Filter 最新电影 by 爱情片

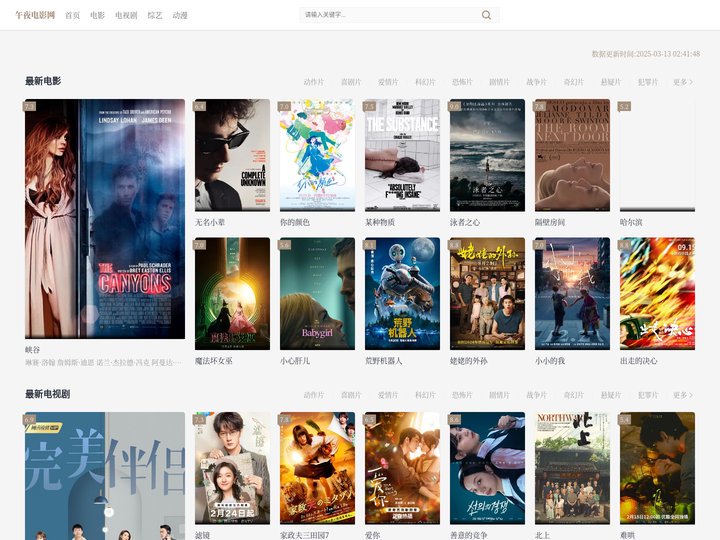[388, 82]
